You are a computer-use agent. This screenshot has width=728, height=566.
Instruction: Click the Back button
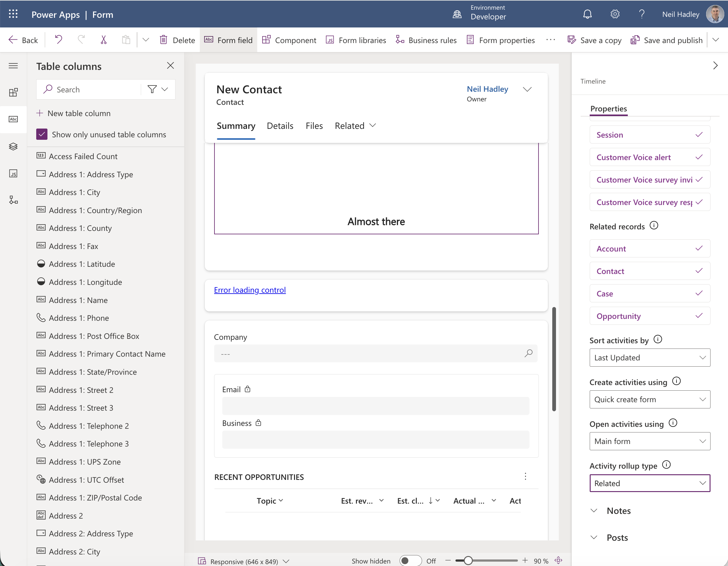23,40
